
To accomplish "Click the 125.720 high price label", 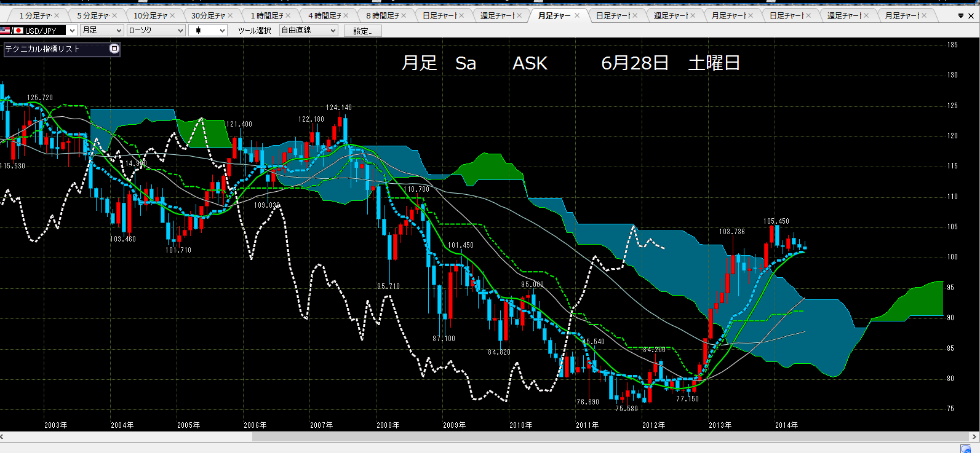I will click(x=40, y=98).
